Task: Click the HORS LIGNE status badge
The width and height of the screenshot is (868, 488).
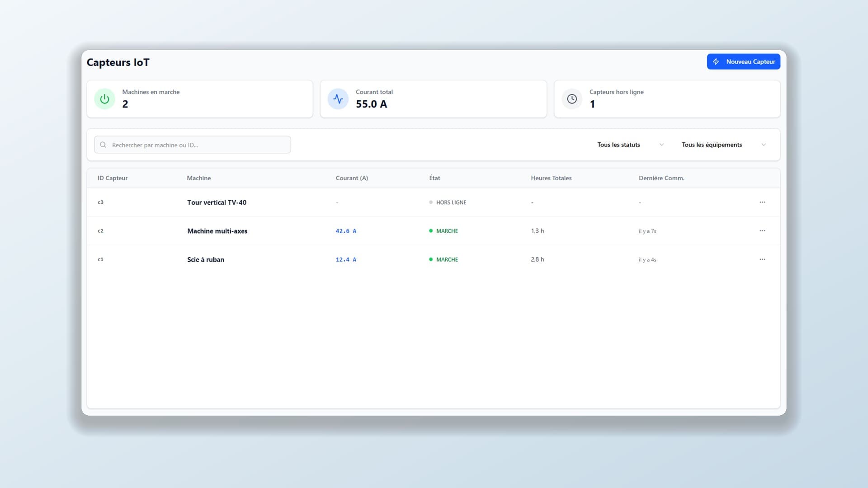Action: tap(448, 202)
